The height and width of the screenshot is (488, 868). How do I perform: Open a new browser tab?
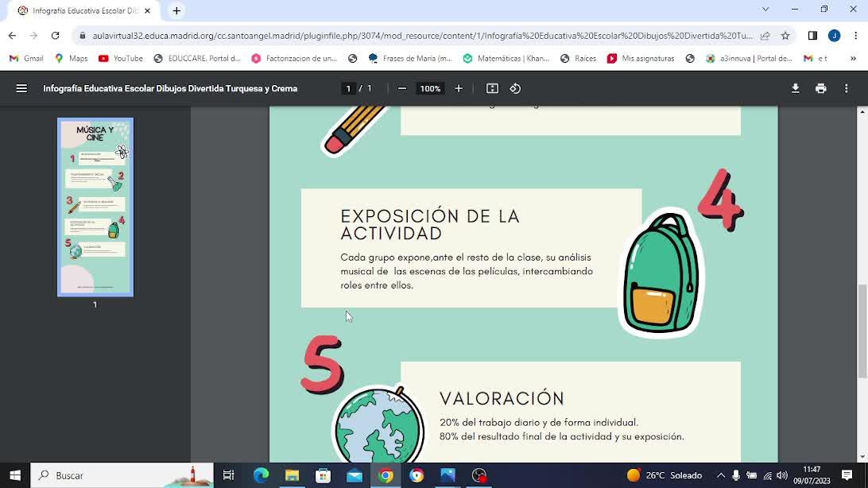[176, 10]
